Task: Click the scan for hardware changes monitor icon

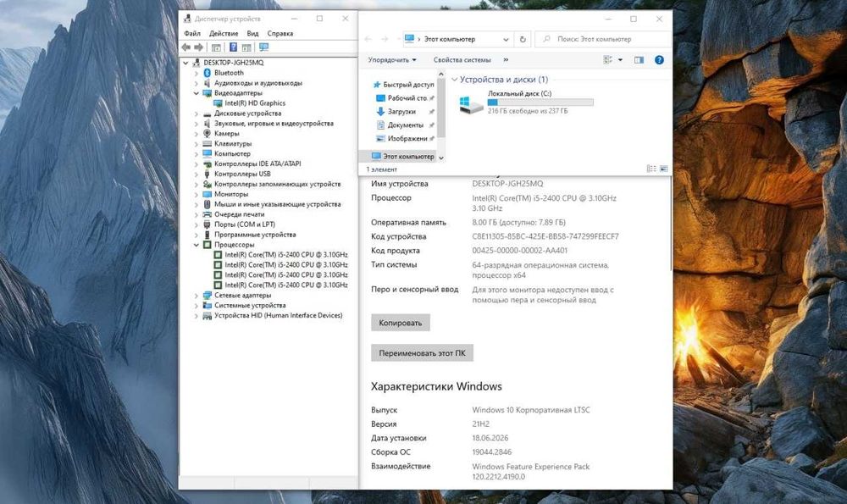Action: 263,47
